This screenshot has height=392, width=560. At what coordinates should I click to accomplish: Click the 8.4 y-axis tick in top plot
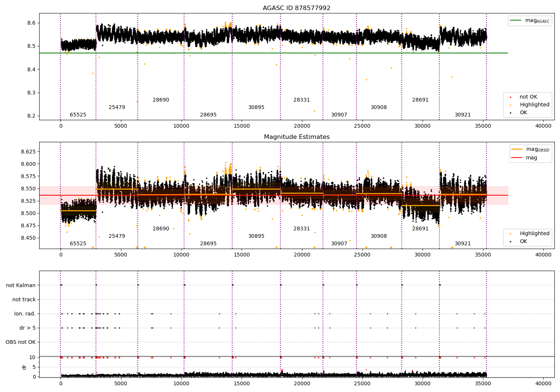tap(31, 70)
